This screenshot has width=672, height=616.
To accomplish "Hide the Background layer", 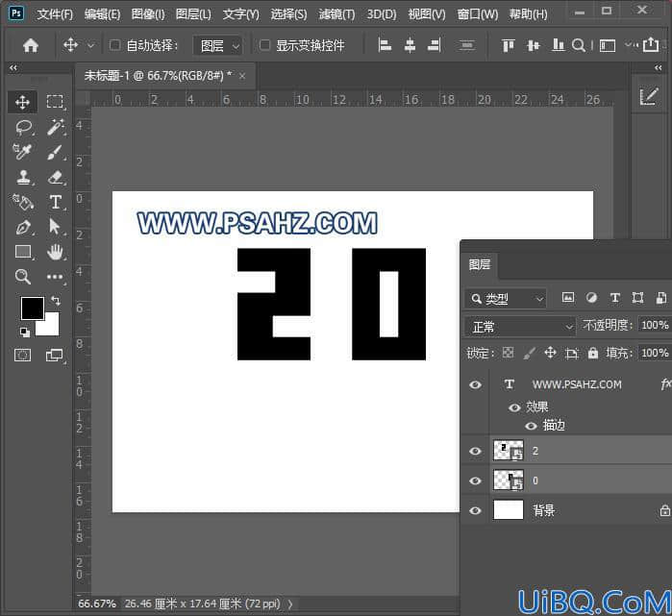I will [475, 510].
